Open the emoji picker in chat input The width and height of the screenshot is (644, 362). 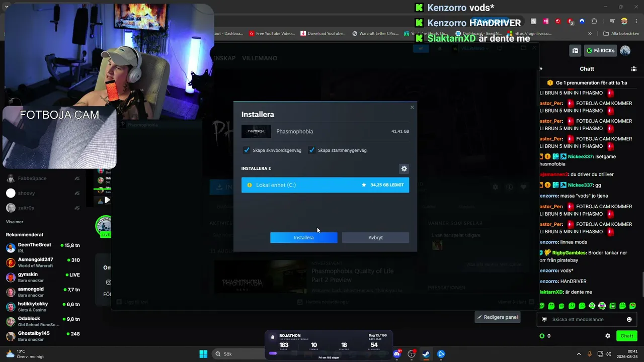click(629, 319)
